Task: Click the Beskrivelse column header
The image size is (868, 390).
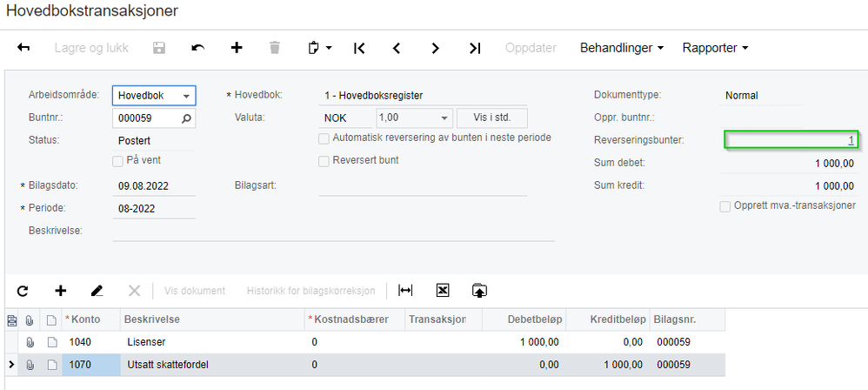Action: pyautogui.click(x=212, y=319)
